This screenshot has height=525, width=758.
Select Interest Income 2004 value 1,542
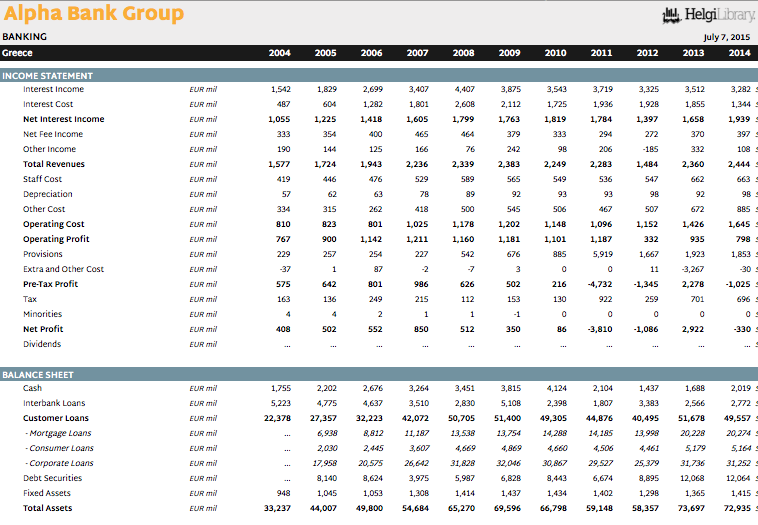pos(281,89)
